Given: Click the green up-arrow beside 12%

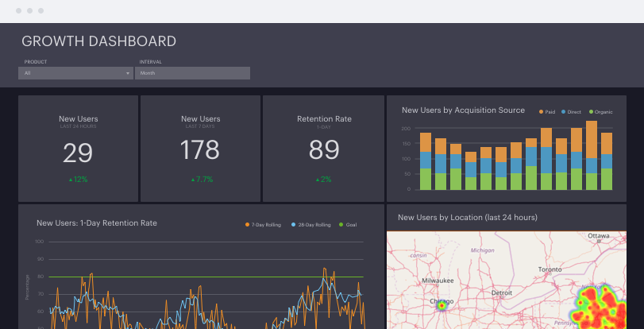Looking at the screenshot, I should [70, 180].
